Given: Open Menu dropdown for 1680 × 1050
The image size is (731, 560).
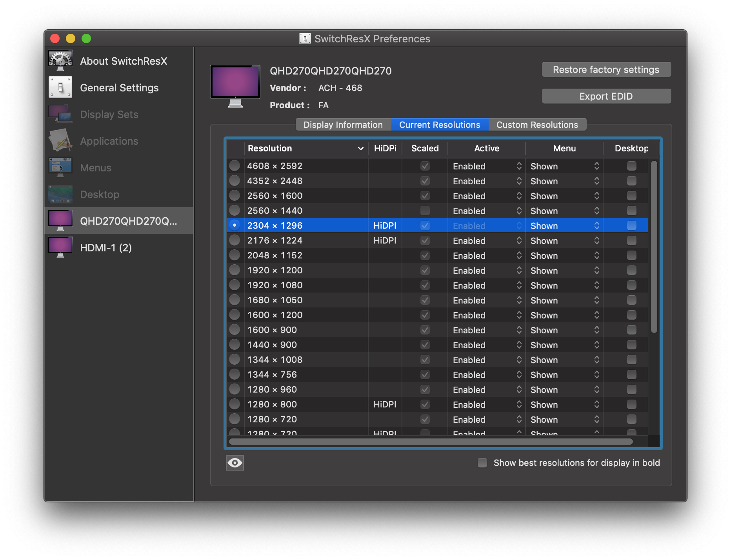Looking at the screenshot, I should click(564, 300).
